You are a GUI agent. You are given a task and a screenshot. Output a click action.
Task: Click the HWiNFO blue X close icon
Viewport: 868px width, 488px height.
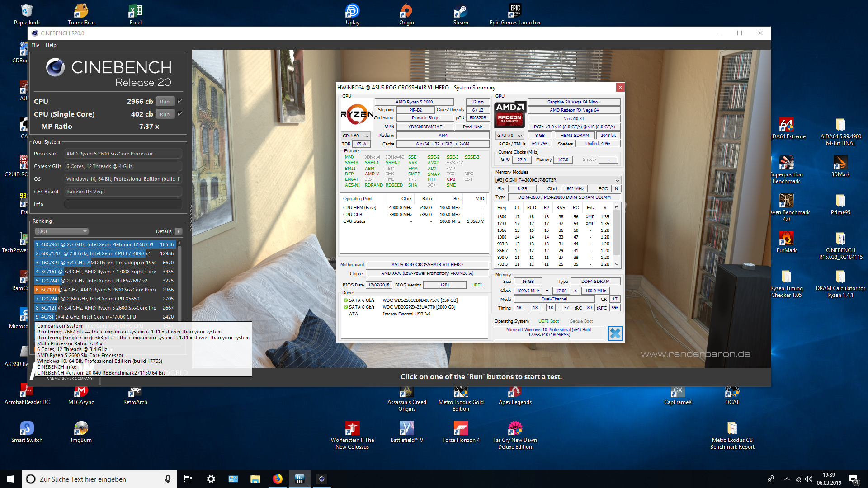click(615, 333)
